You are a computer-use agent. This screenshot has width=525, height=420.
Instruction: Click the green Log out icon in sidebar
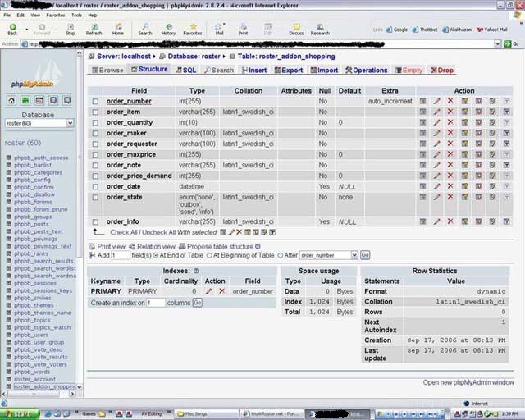(25, 100)
